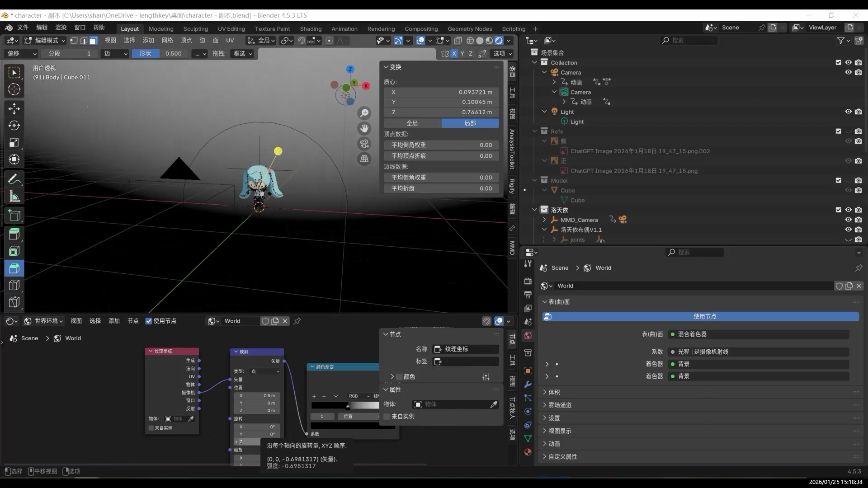This screenshot has height=488, width=868.
Task: Collapse the 洛天依 collection in outliner
Action: (535, 210)
